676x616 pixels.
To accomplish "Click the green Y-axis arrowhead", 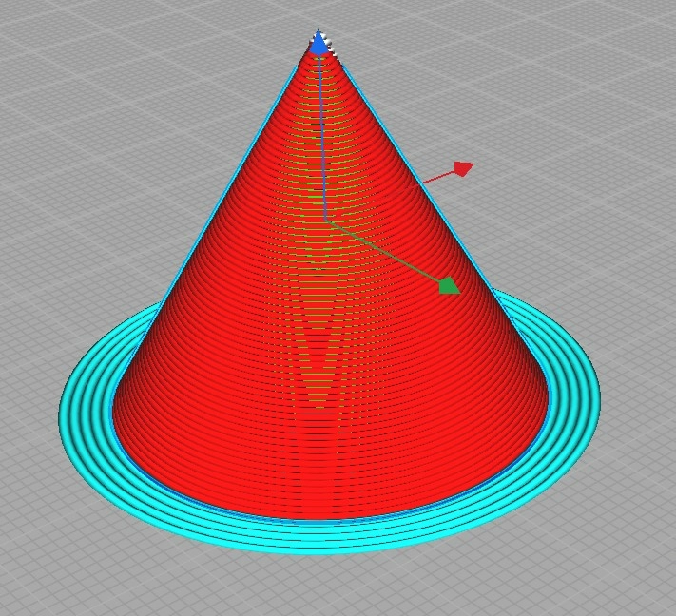I will (450, 285).
